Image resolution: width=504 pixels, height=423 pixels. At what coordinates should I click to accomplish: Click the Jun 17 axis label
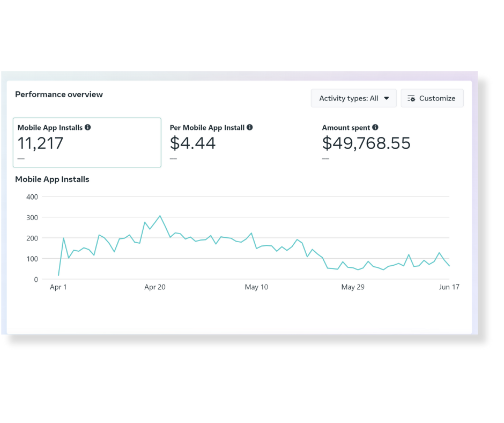tap(449, 287)
